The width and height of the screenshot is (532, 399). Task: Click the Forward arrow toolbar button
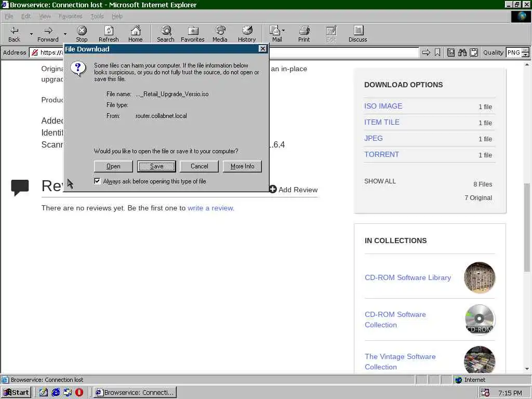(x=48, y=34)
